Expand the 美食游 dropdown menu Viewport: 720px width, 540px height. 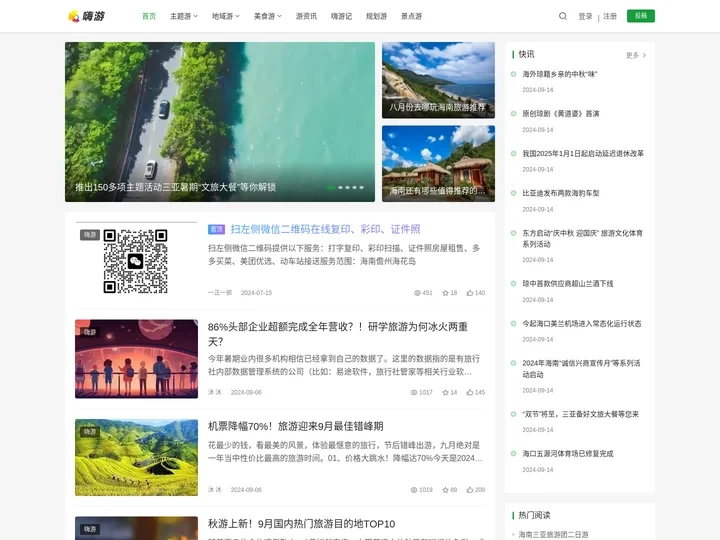268,16
